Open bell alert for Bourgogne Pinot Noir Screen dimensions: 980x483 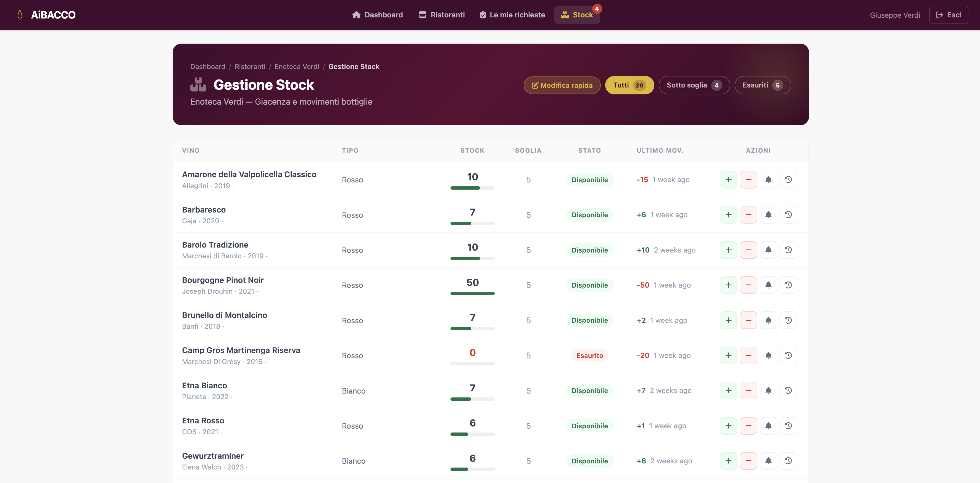[x=768, y=285]
